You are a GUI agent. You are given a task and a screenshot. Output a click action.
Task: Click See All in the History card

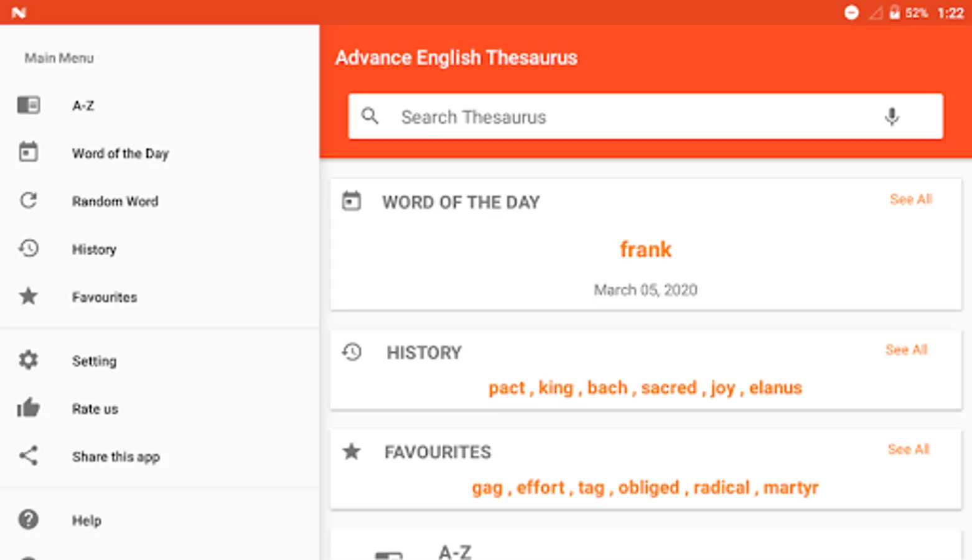[906, 350]
